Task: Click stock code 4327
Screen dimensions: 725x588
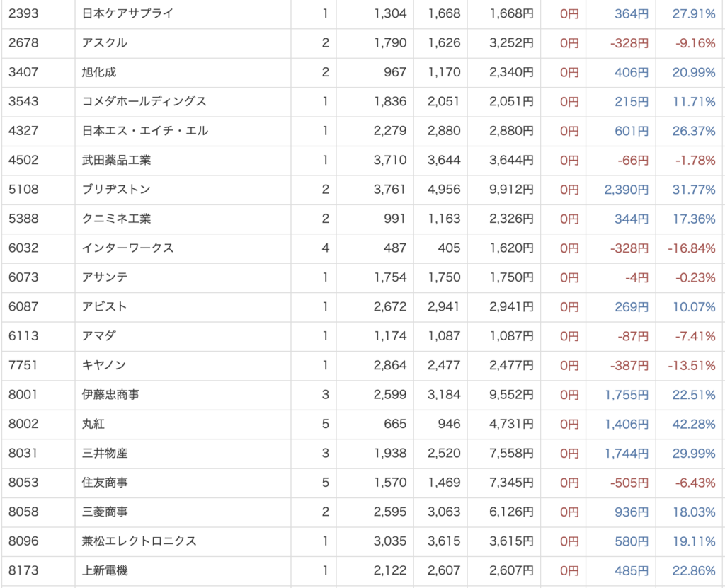Action: click(23, 131)
